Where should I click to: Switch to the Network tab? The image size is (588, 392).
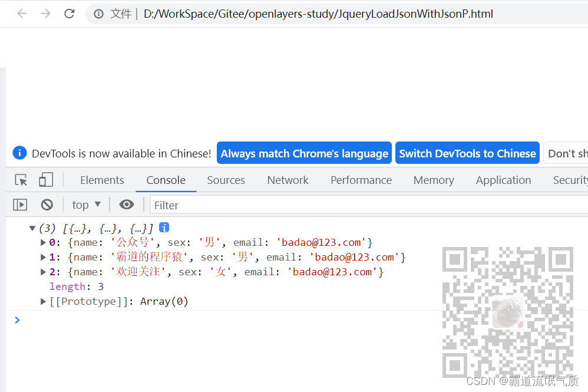(x=288, y=180)
